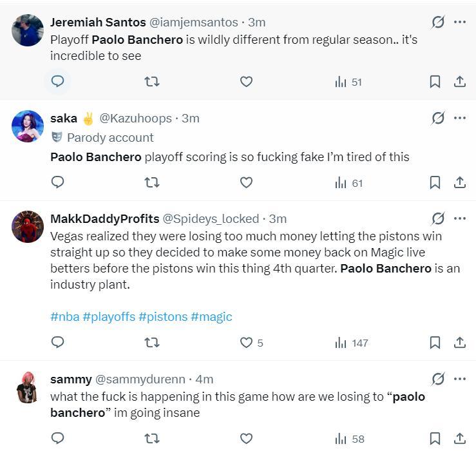This screenshot has width=476, height=451.
Task: Open the #nba hashtag
Action: point(64,316)
